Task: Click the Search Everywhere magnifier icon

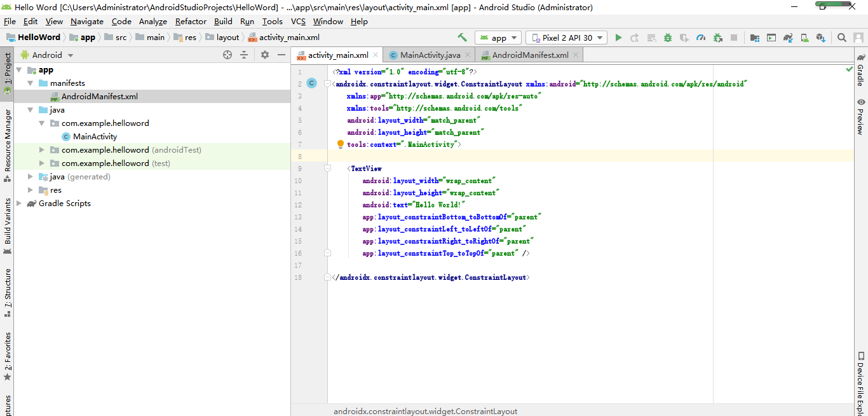Action: (842, 38)
